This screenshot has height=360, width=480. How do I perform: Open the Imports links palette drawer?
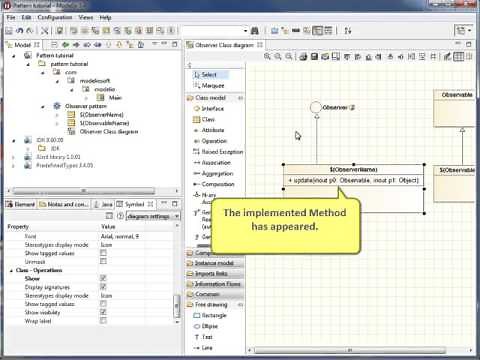click(215, 274)
